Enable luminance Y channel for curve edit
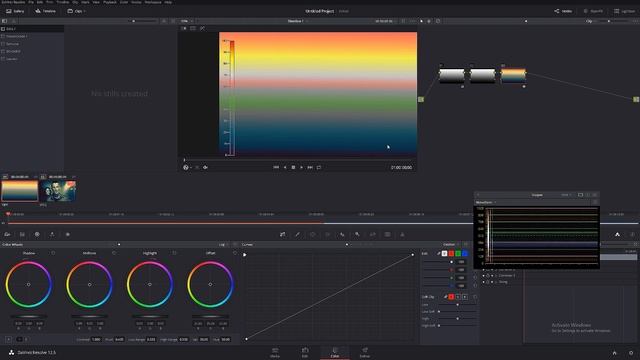This screenshot has width=640, height=360. click(444, 253)
